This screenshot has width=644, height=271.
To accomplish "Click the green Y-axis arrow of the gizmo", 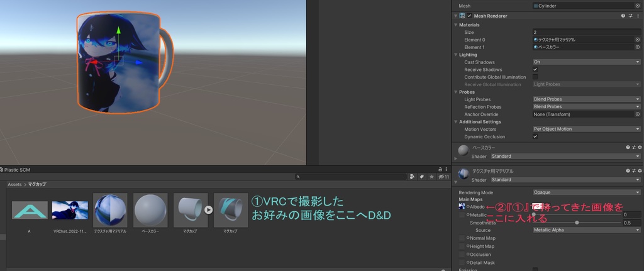I will click(118, 31).
